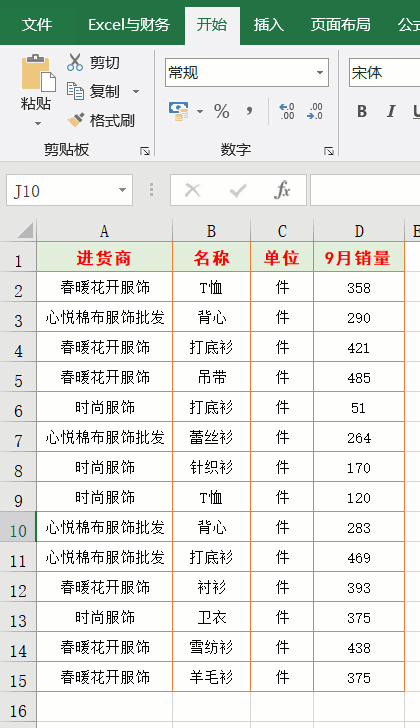Click the Paste clipboard icon
The image size is (420, 728).
(x=37, y=73)
